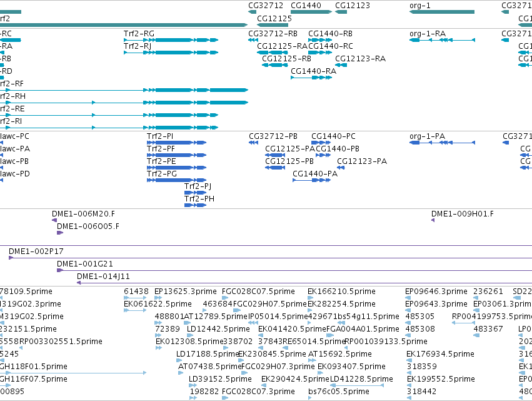Select the Trf2-PF protein label
Screen dimensions: 532x401
click(x=161, y=149)
